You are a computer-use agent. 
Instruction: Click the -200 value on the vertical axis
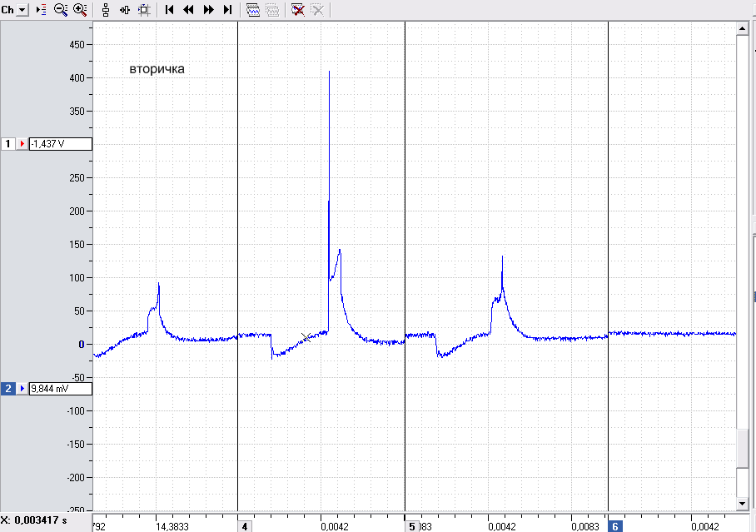pyautogui.click(x=76, y=477)
